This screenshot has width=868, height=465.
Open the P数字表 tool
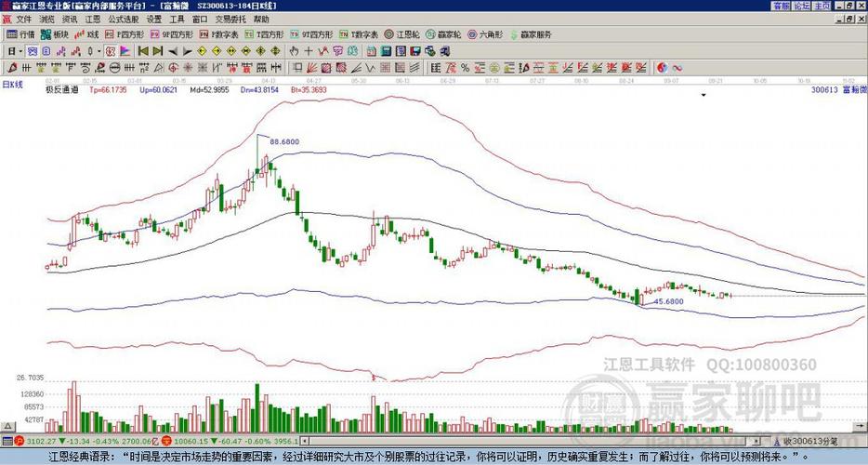[218, 34]
